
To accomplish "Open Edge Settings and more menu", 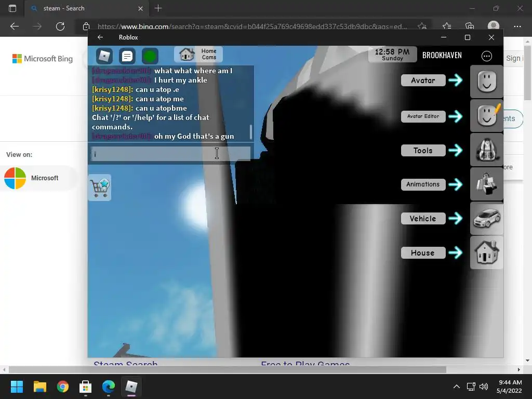I will (517, 26).
